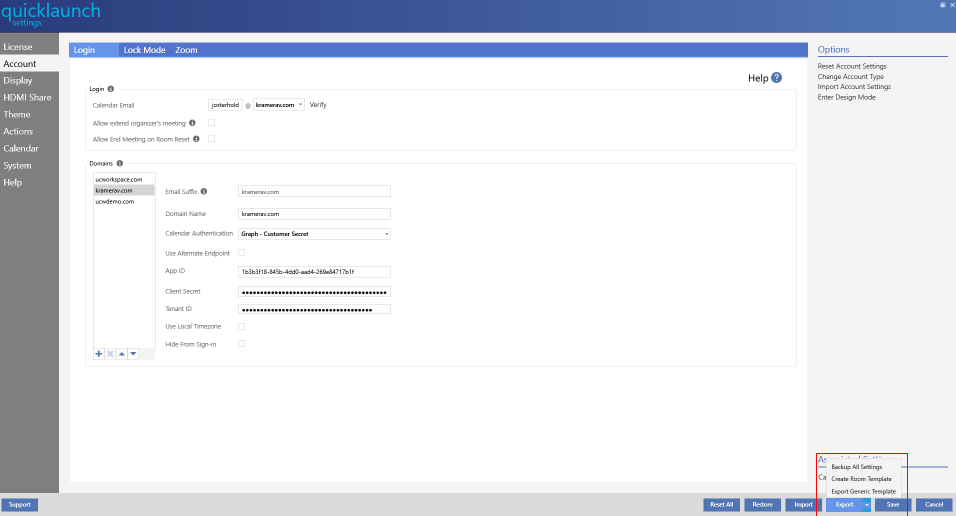The image size is (956, 516).
Task: Click the info icon beside Domains heading
Action: [120, 163]
